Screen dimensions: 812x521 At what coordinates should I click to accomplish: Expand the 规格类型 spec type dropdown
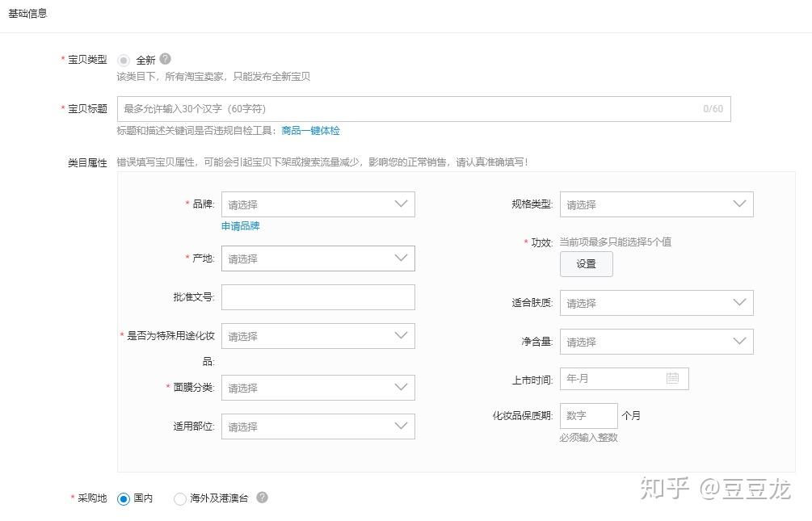pyautogui.click(x=656, y=204)
